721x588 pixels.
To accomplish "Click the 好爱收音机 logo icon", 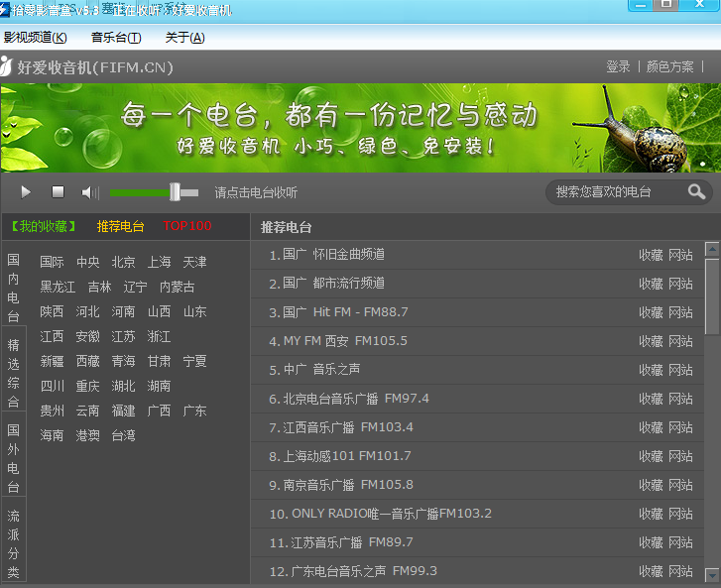I will click(x=7, y=66).
